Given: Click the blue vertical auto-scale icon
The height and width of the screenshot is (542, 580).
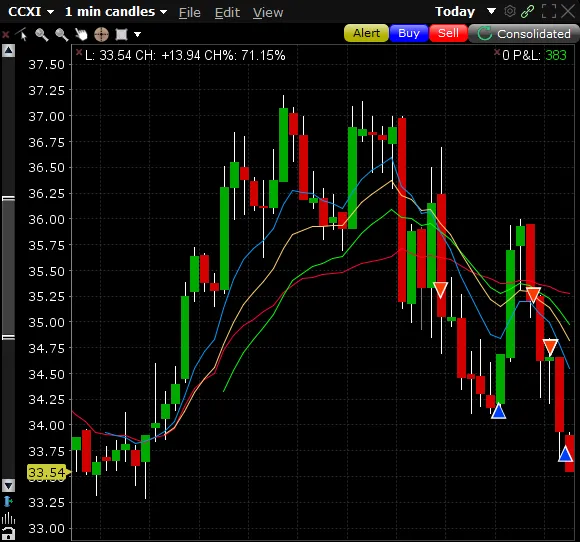Looking at the screenshot, I should (8, 501).
